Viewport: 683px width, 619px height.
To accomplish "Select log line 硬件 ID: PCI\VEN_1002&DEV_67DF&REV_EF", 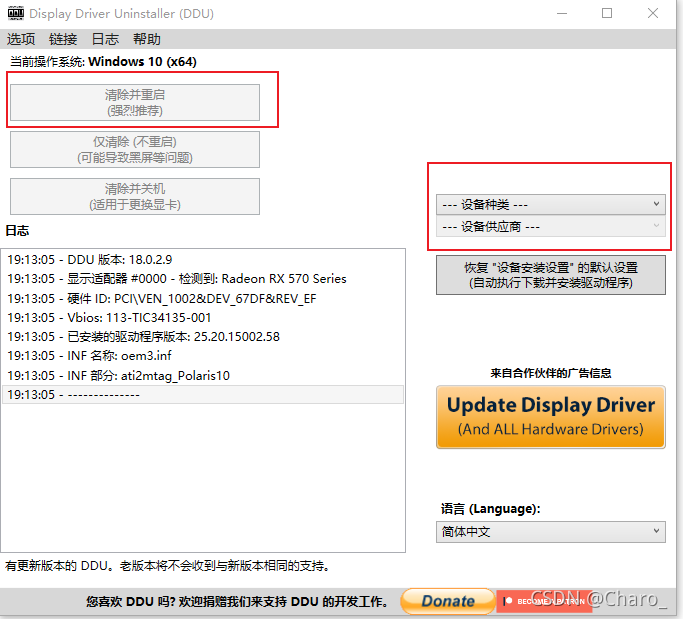I will coord(203,298).
